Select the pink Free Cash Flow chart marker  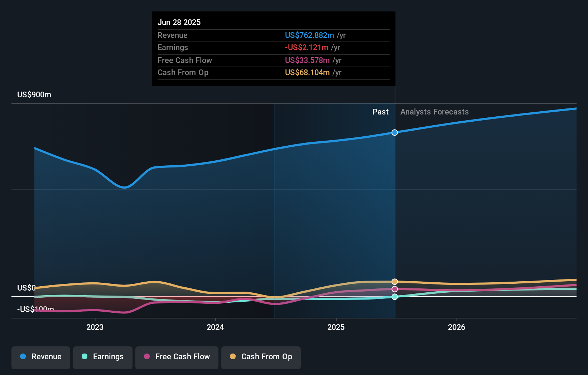coord(395,288)
